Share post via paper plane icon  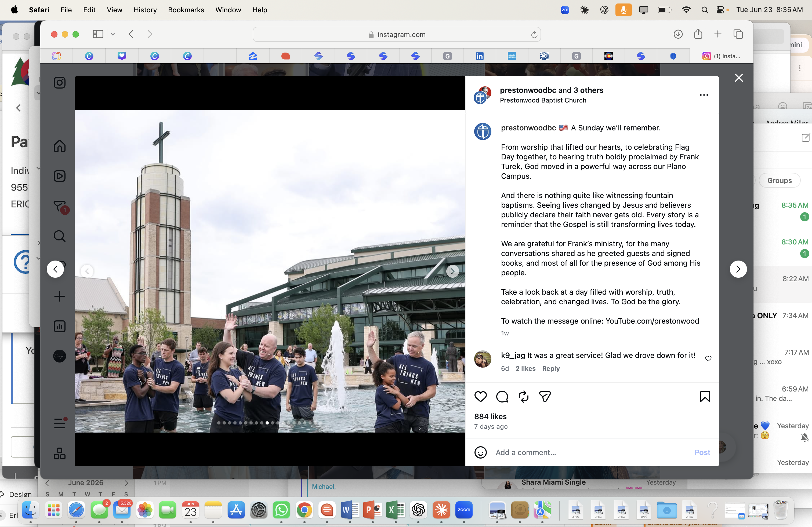click(x=545, y=396)
